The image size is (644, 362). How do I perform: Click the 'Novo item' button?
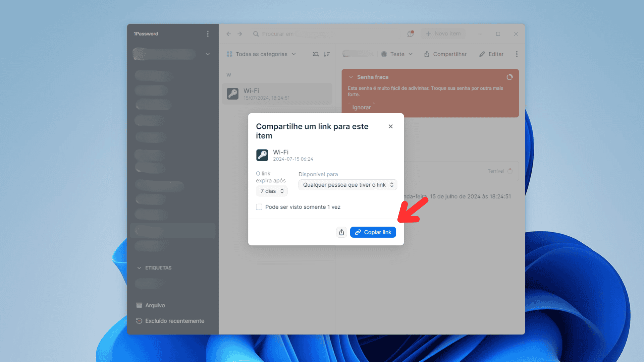point(443,34)
